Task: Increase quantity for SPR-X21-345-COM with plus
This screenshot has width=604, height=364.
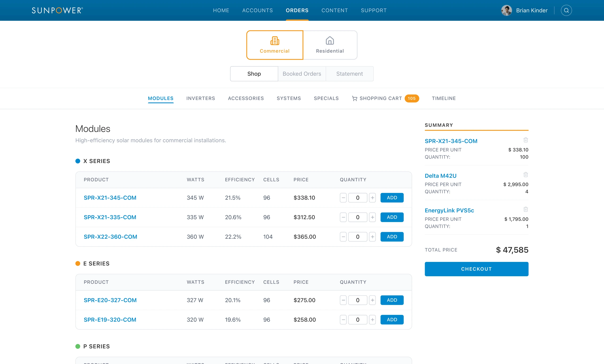Action: point(372,198)
